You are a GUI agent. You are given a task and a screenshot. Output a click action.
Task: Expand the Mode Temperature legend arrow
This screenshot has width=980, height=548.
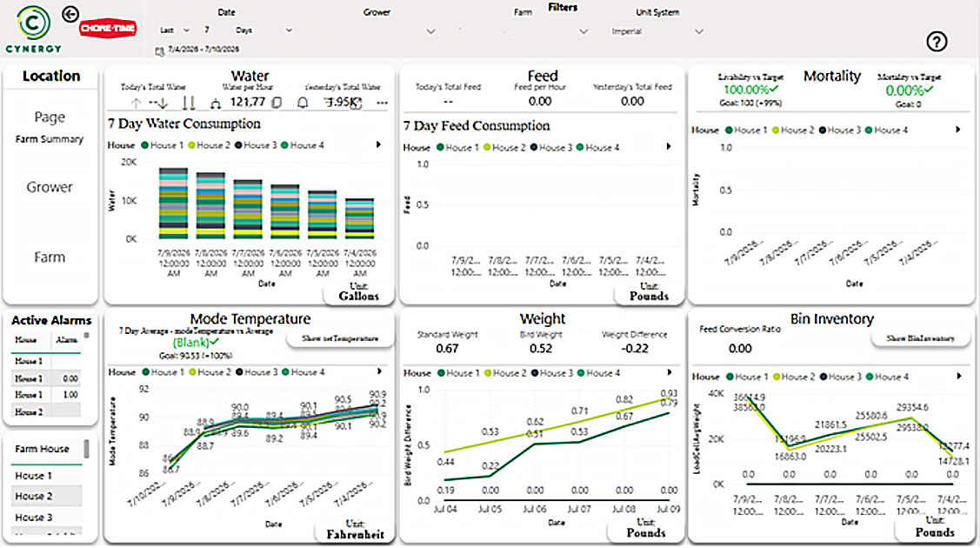point(379,371)
